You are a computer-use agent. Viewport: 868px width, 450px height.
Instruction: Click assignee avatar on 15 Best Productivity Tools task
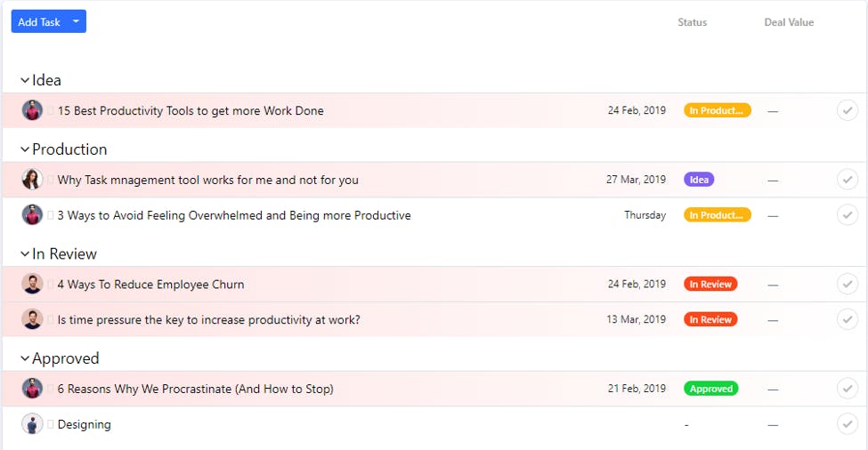click(32, 111)
